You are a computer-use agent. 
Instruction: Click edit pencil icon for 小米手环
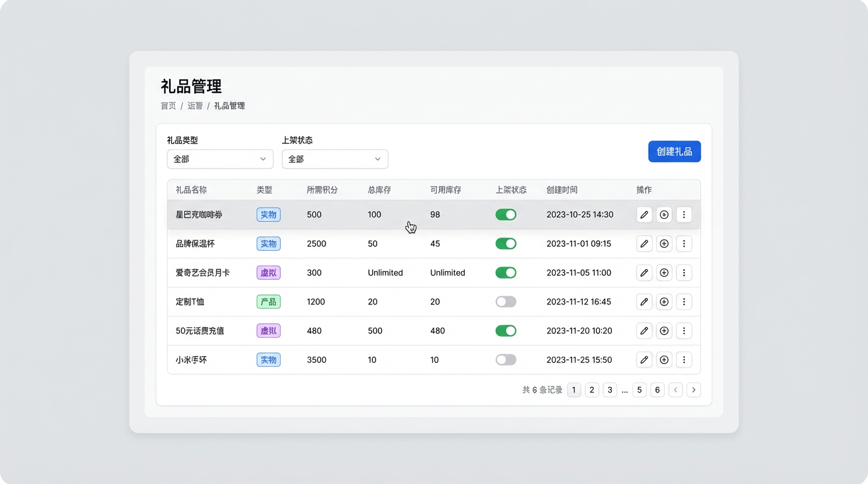[x=644, y=360]
